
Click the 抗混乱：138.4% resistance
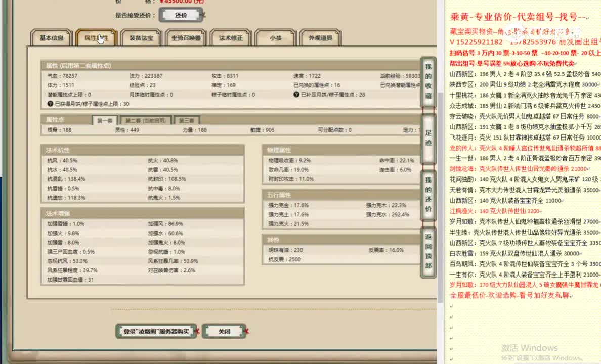point(66,179)
